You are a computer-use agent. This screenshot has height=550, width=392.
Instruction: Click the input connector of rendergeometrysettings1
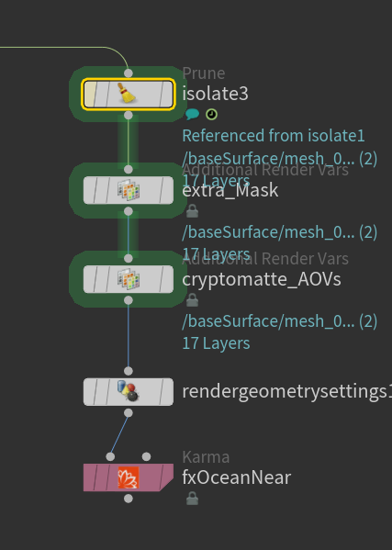pos(129,371)
